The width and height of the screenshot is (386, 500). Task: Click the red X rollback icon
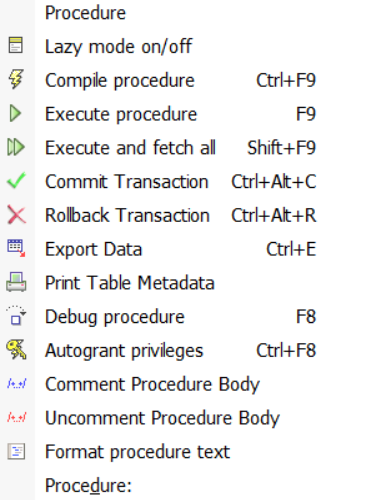(x=16, y=215)
